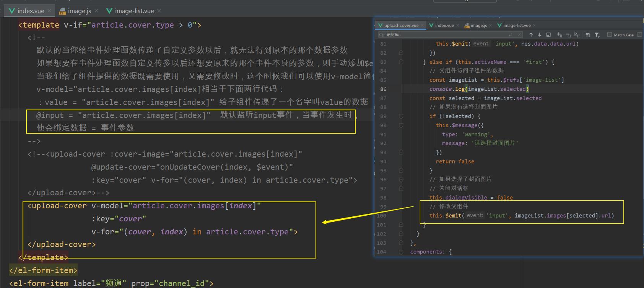644x288 pixels.
Task: Click the closing </upload-cover> tag
Action: [x=61, y=244]
